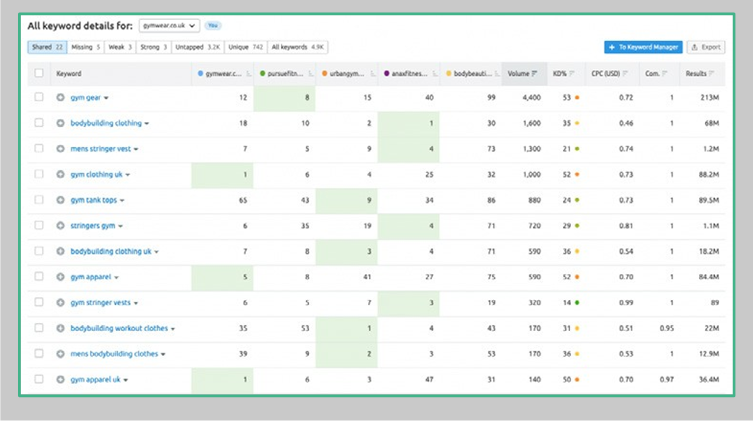Click the To Keyword Manager button
755x422 pixels.
click(x=643, y=47)
